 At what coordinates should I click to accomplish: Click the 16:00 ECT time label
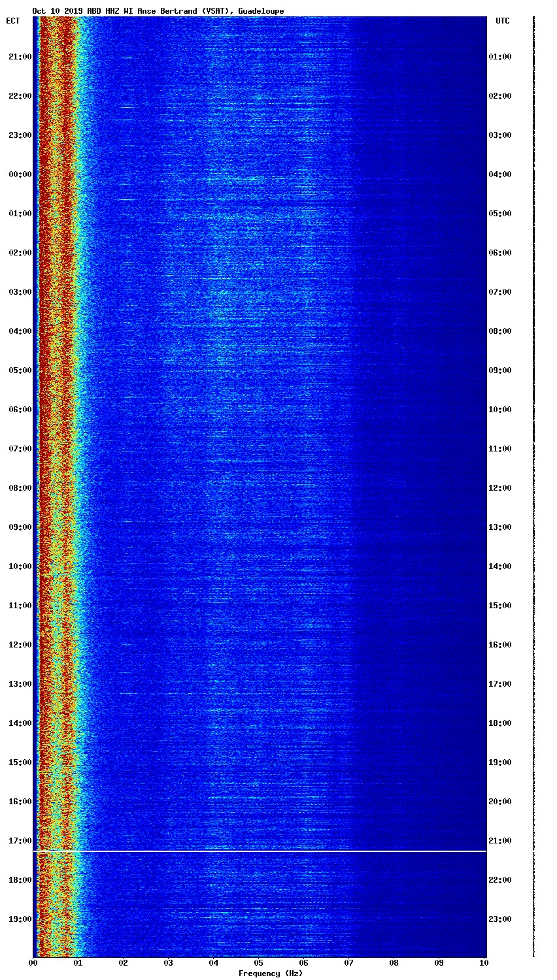pyautogui.click(x=20, y=802)
